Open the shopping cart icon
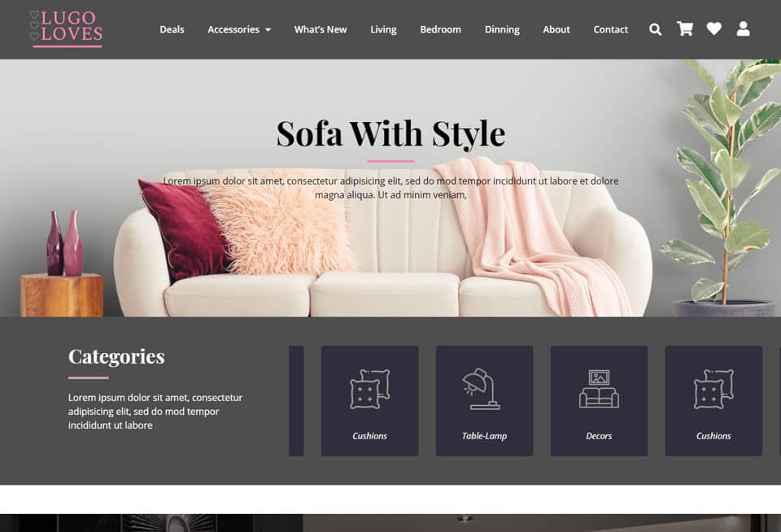Image resolution: width=781 pixels, height=532 pixels. coord(685,28)
